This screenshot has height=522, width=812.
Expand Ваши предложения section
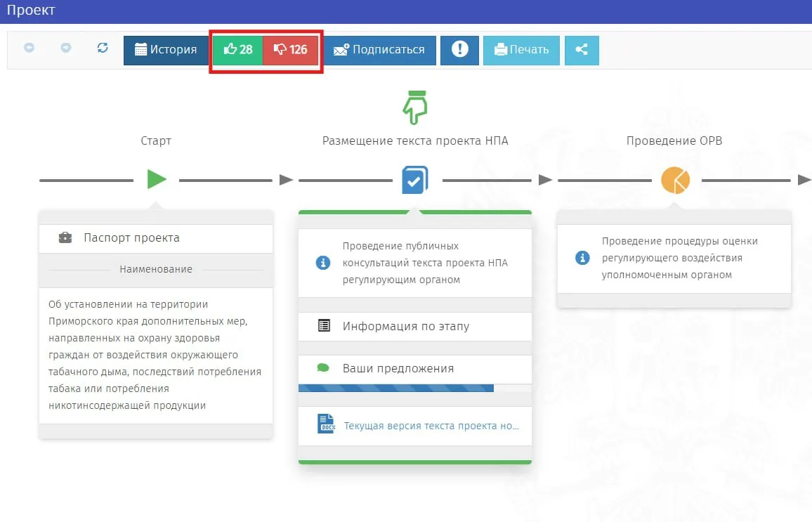coord(415,369)
